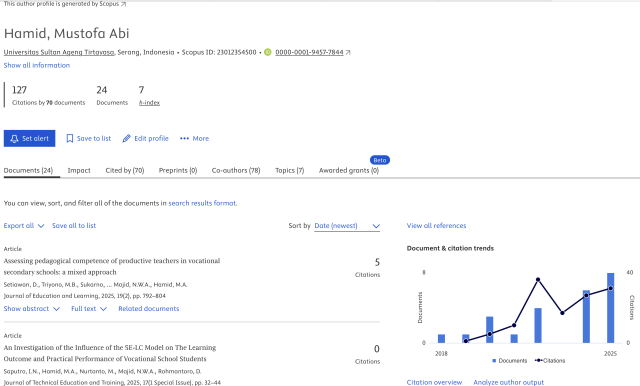
Task: Click View all references link
Action: point(436,226)
